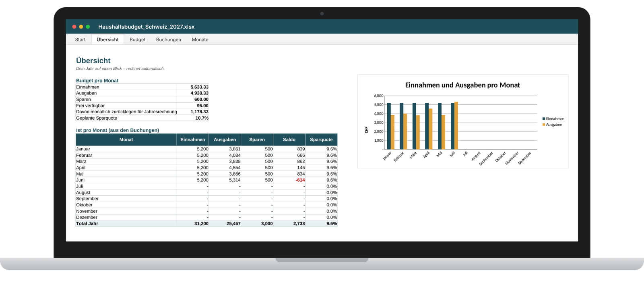Select the Juni row label
This screenshot has height=283, width=644.
[x=80, y=180]
